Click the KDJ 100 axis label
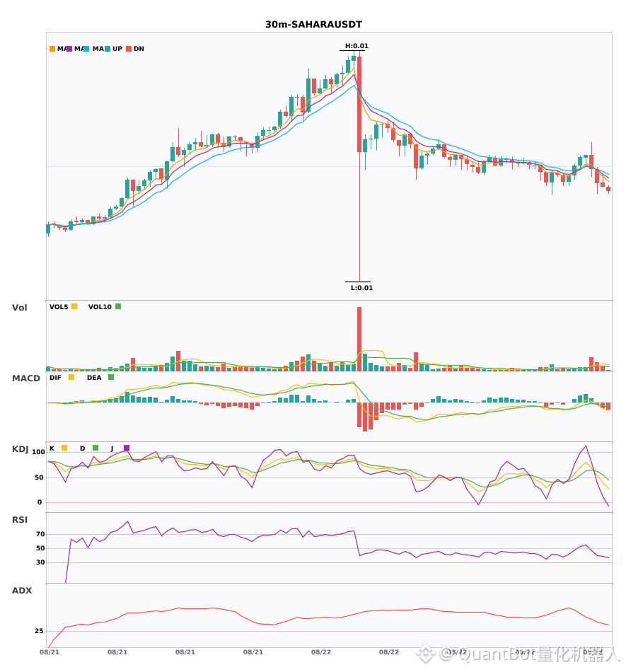The height and width of the screenshot is (672, 626). pos(39,452)
